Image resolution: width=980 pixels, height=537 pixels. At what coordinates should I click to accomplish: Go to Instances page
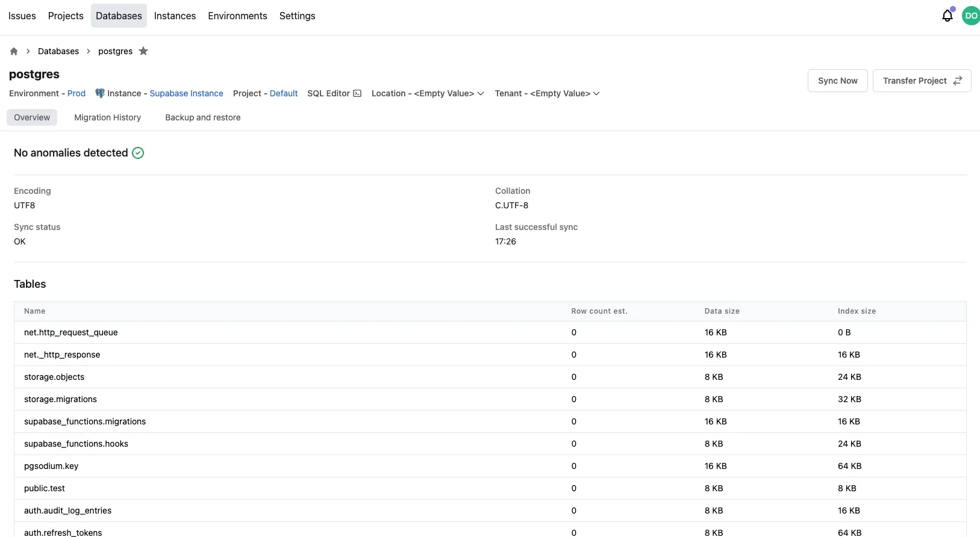pos(175,16)
